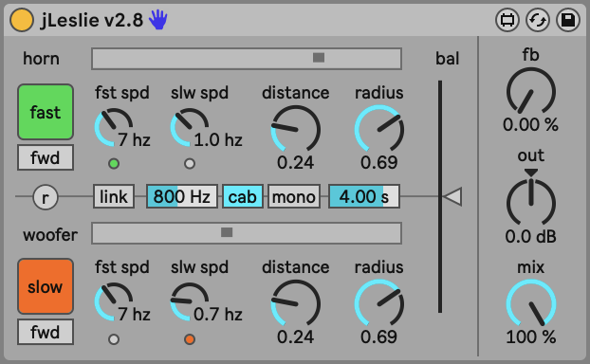Click the woofer radius 0.69 value
This screenshot has height=364, width=590.
(x=378, y=337)
